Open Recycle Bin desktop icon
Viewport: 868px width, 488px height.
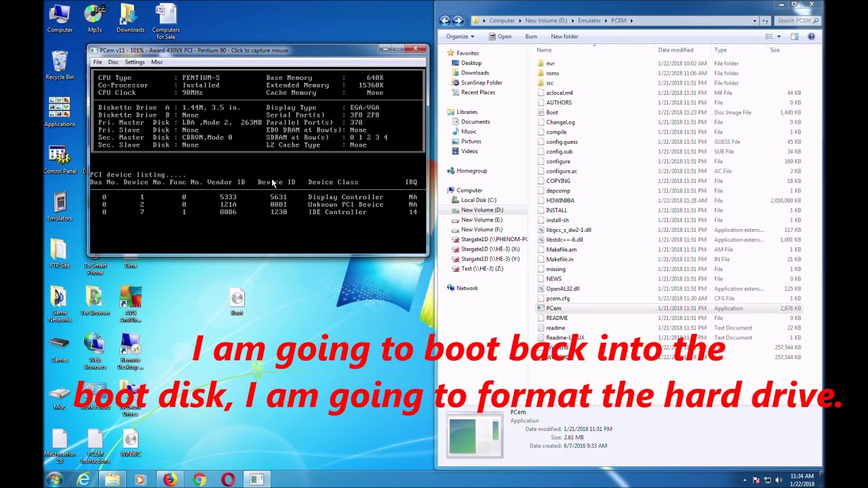(x=60, y=66)
